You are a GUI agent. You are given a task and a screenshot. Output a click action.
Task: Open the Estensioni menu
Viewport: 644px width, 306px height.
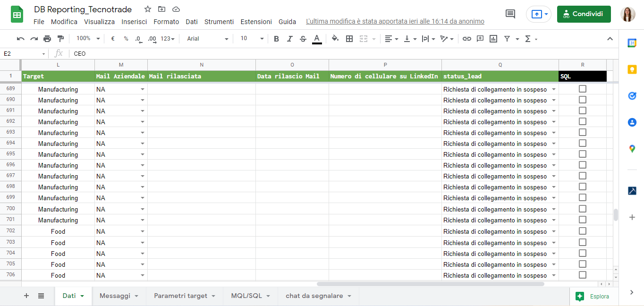256,22
